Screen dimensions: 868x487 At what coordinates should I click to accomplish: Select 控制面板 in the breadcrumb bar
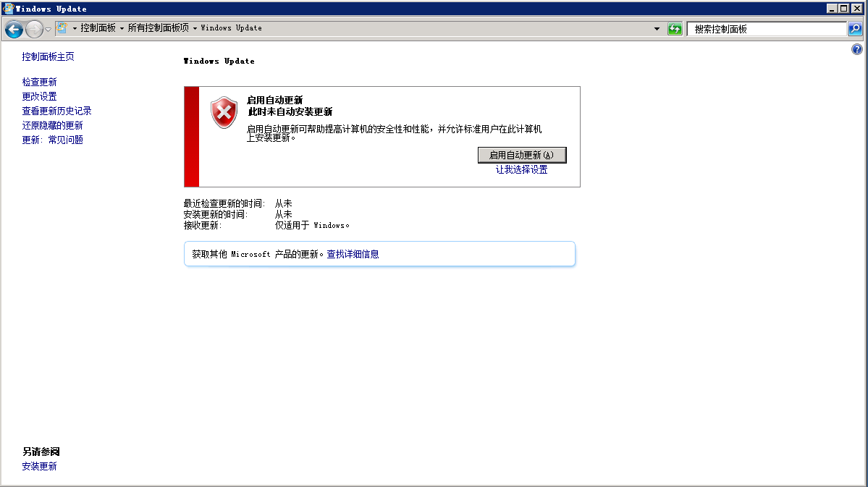tap(97, 29)
